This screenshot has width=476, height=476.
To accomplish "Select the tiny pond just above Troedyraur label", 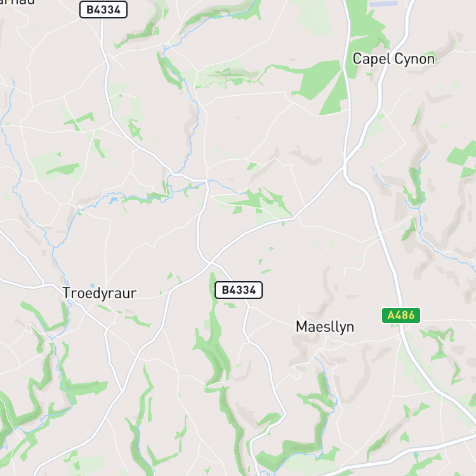I will click(x=92, y=286).
